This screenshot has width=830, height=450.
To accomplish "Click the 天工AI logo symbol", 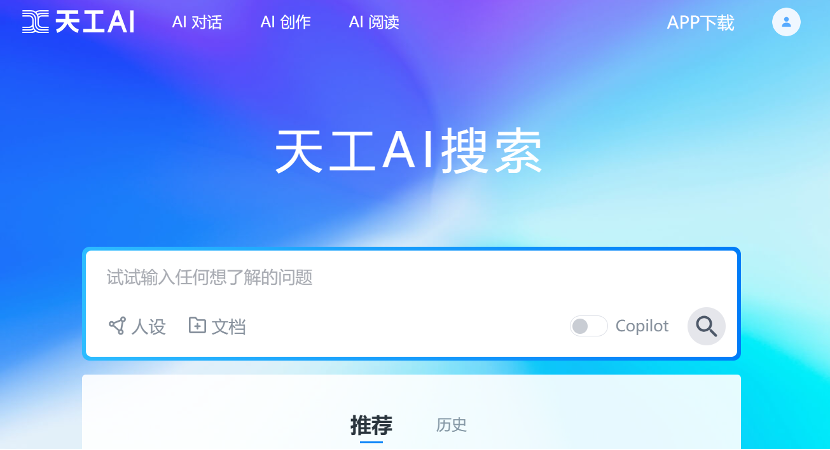I will point(35,22).
